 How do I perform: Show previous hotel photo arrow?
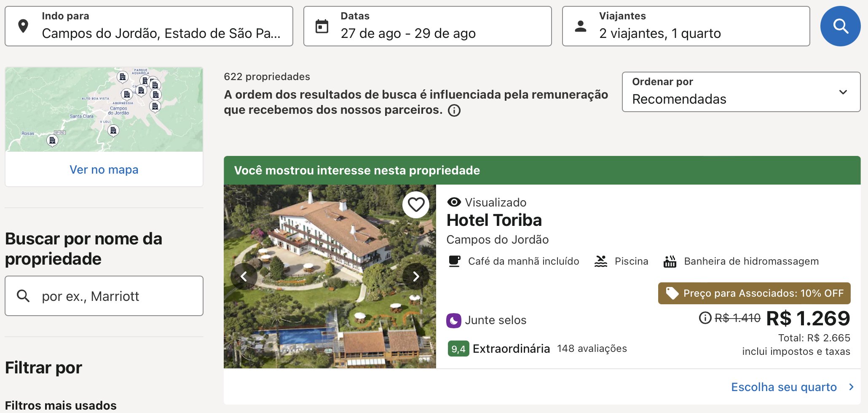pyautogui.click(x=244, y=276)
